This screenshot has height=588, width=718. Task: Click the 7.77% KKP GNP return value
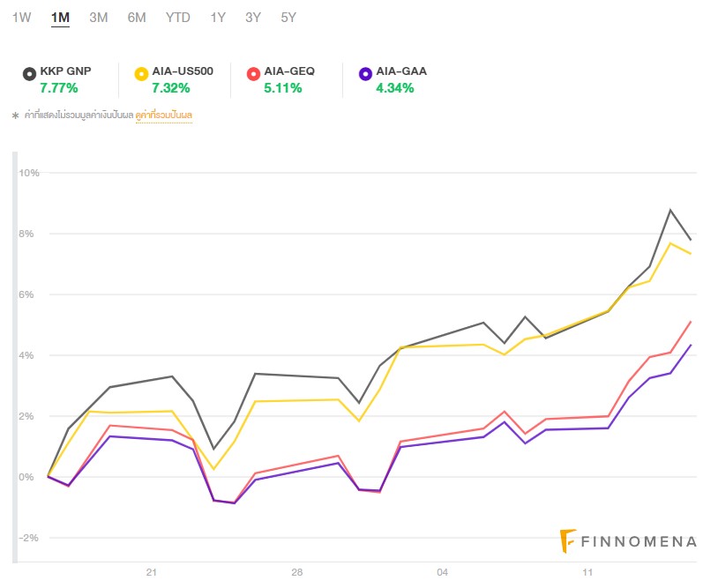tap(59, 88)
